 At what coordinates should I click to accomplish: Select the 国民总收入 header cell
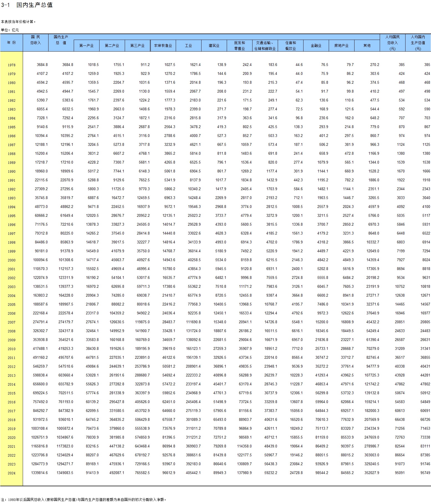click(x=35, y=40)
